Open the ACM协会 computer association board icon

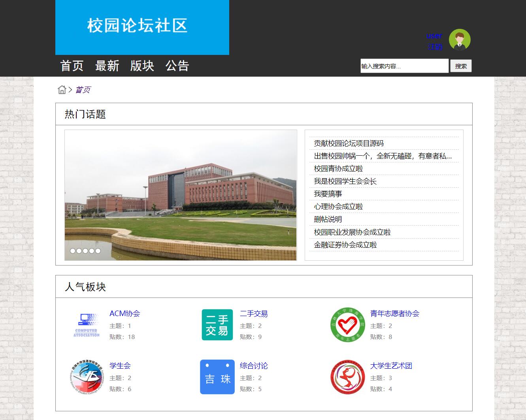pyautogui.click(x=87, y=324)
